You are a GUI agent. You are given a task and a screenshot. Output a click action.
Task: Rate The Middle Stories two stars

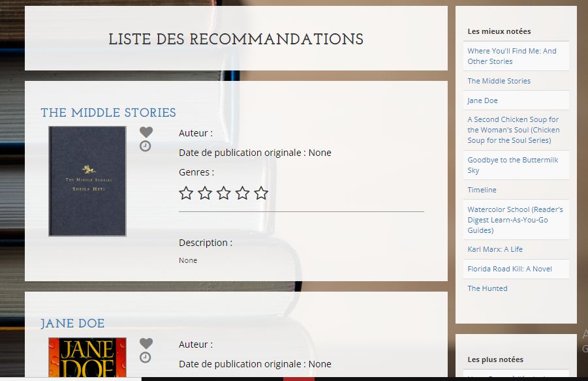point(205,193)
